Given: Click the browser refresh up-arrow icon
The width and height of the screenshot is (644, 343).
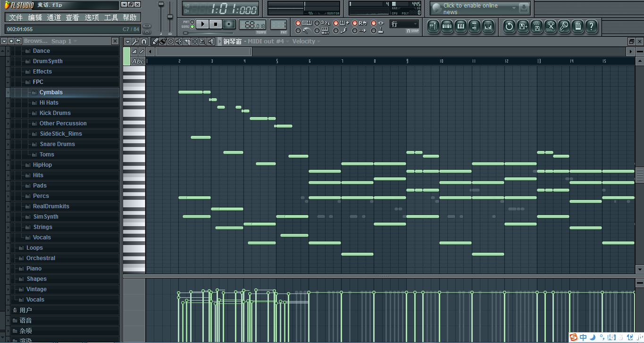Looking at the screenshot, I should click(x=11, y=41).
